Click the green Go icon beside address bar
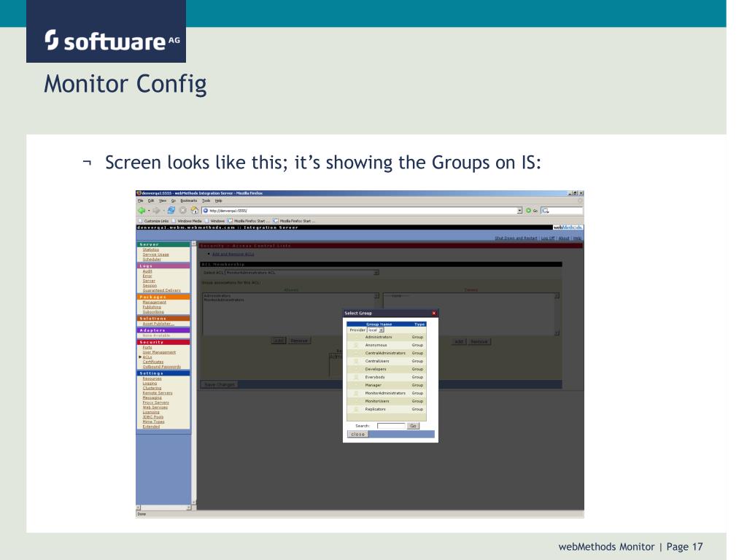 528,211
